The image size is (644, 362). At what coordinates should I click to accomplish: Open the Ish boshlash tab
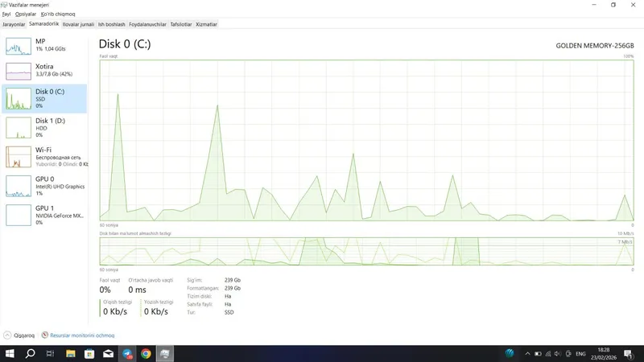click(111, 24)
